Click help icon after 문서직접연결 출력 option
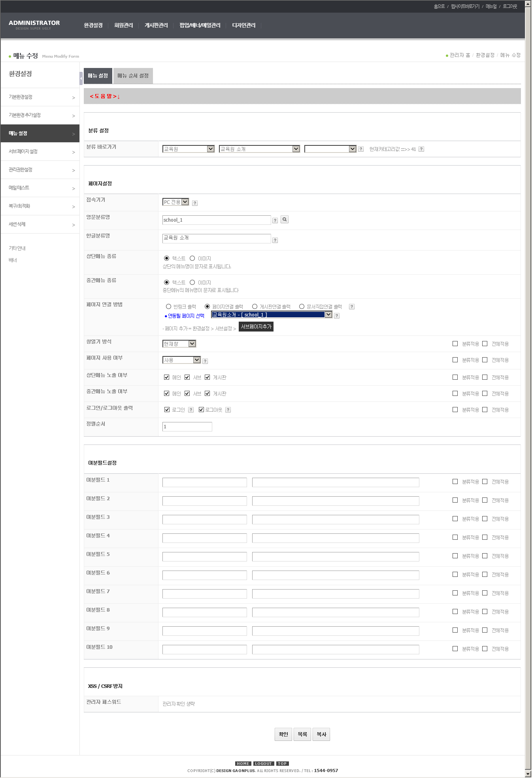The height and width of the screenshot is (778, 532). point(352,307)
